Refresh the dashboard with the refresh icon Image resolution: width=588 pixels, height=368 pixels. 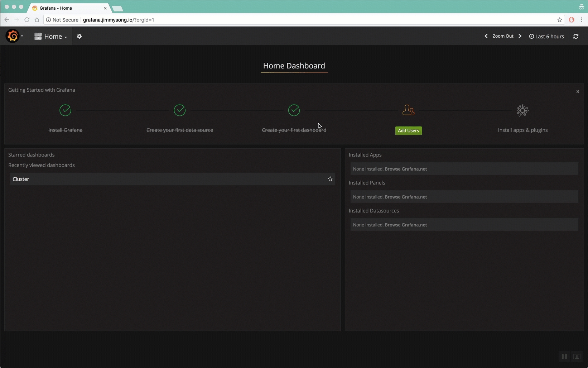point(576,37)
